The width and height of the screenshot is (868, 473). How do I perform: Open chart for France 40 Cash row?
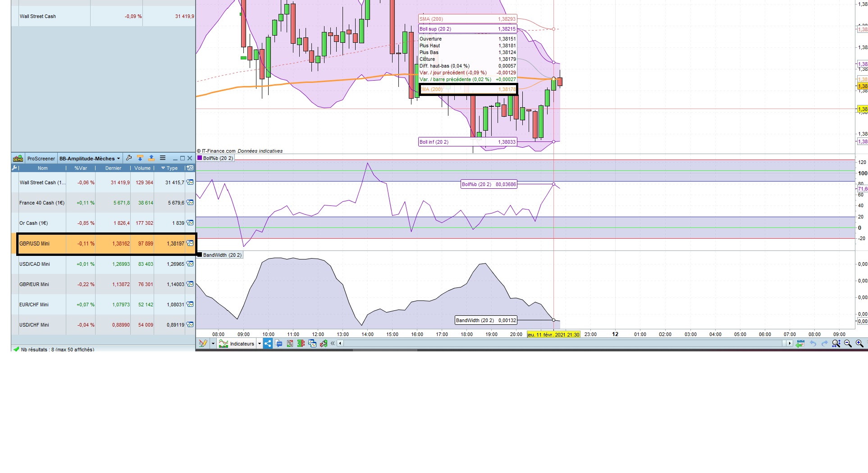[x=190, y=203]
